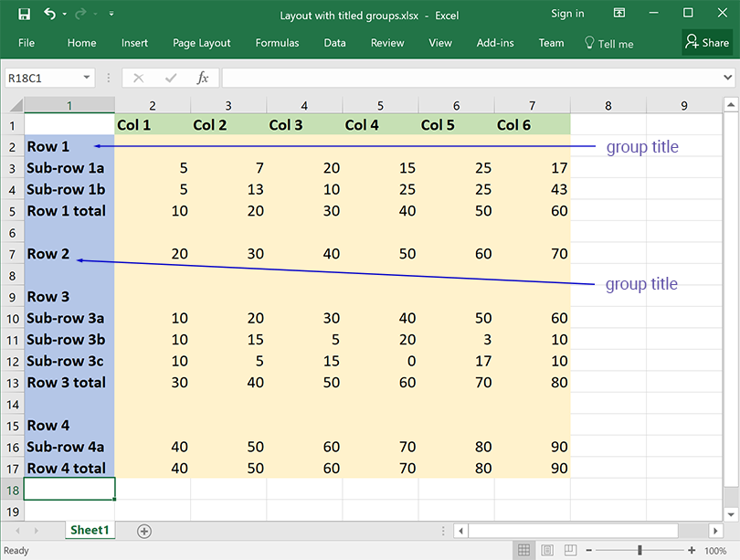Click the Col 4 header cell

tap(380, 124)
